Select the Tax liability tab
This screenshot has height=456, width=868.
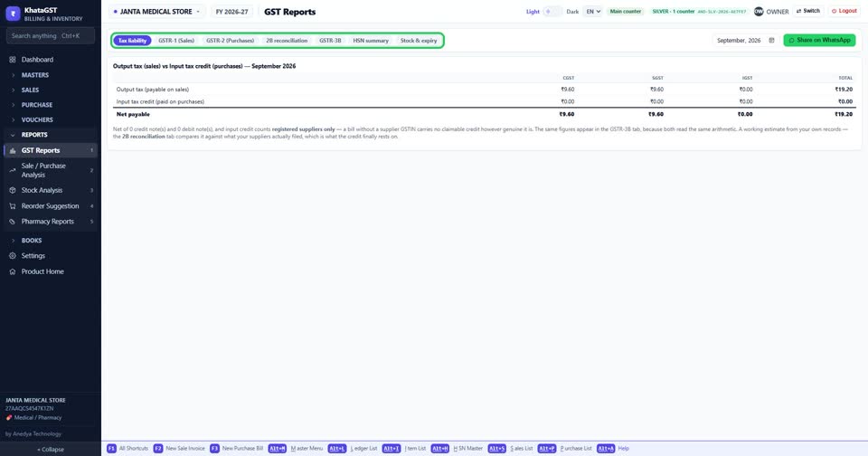(x=132, y=41)
